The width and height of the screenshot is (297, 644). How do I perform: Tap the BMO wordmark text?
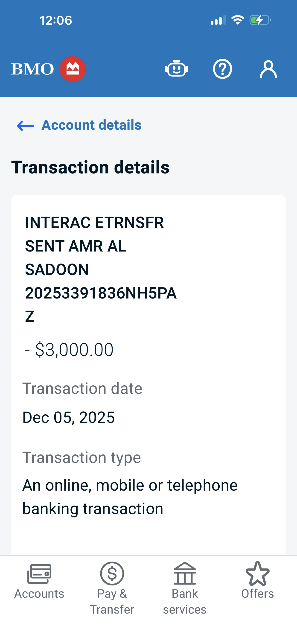(32, 69)
